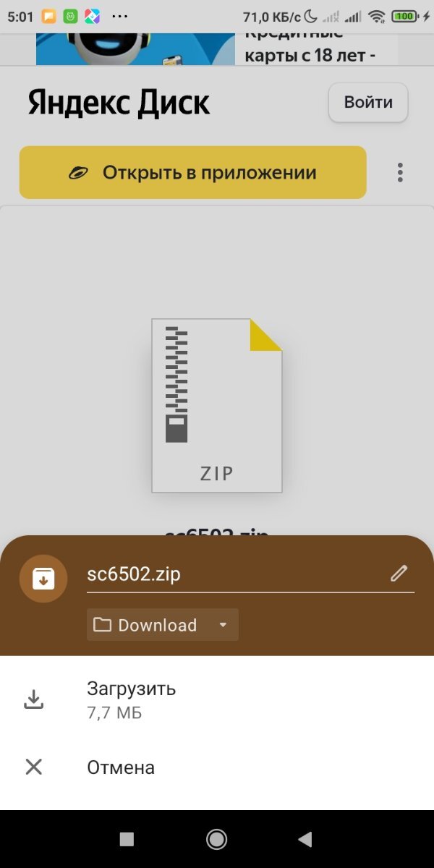Tap the Android home circle button
The image size is (434, 868).
pos(216,839)
